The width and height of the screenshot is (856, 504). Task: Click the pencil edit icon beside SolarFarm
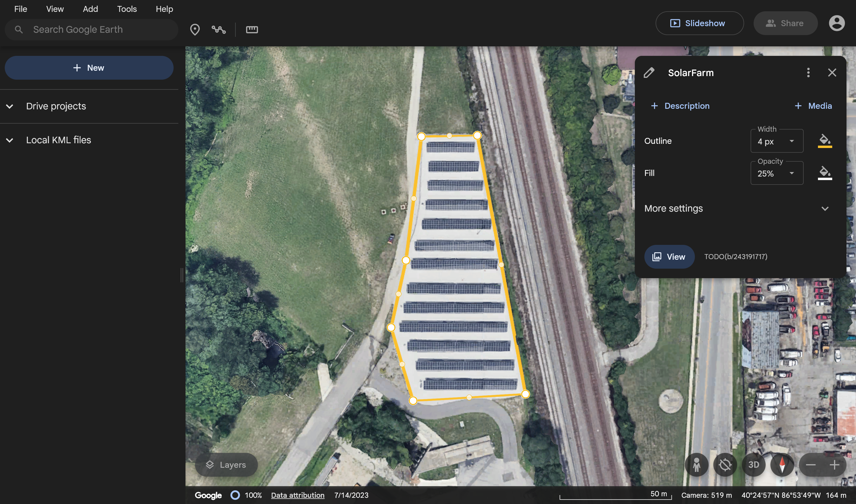tap(649, 73)
